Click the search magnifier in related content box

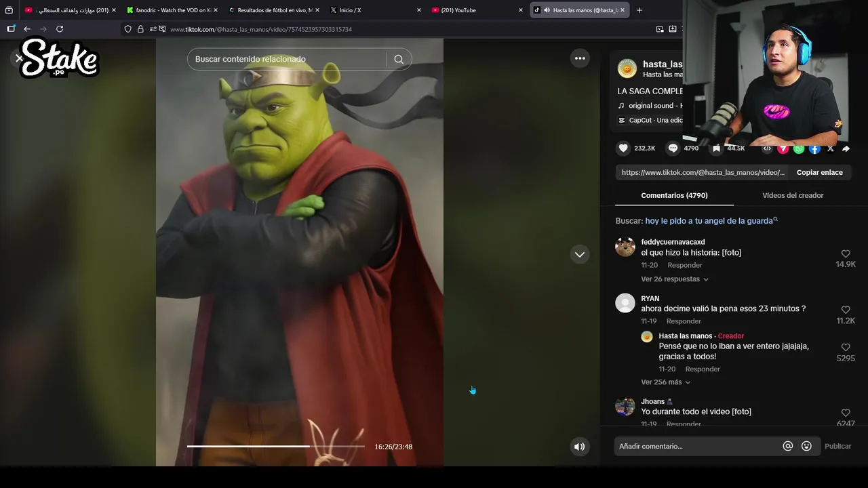coord(399,59)
